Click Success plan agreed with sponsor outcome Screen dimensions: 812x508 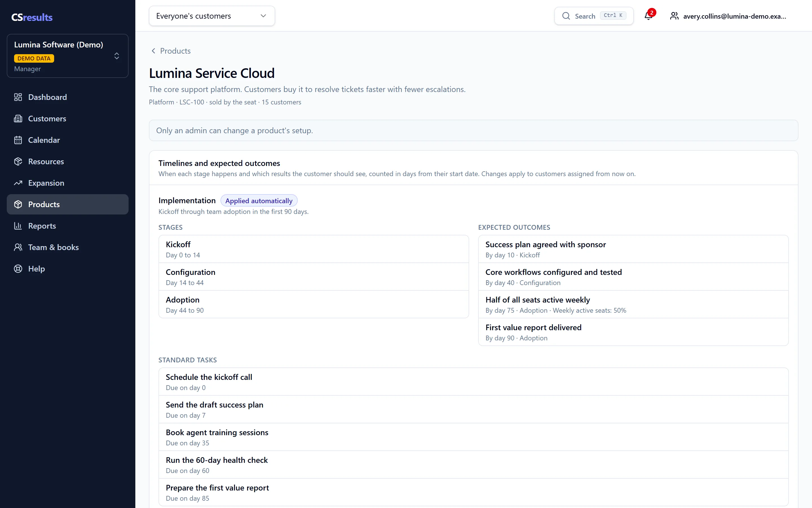click(x=633, y=249)
